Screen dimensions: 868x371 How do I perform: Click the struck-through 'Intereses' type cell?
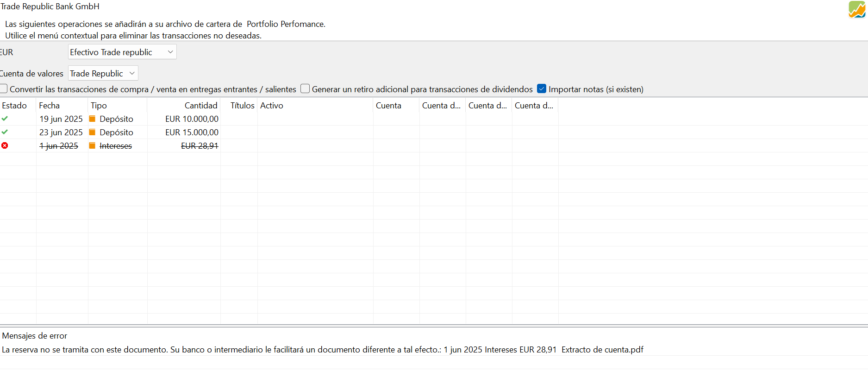(116, 146)
